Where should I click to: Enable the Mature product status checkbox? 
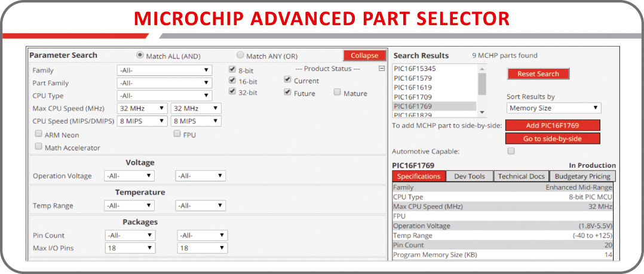click(338, 93)
